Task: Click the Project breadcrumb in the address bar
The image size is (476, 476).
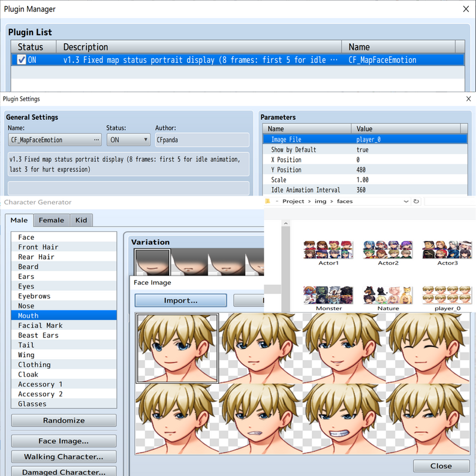Action: point(293,201)
